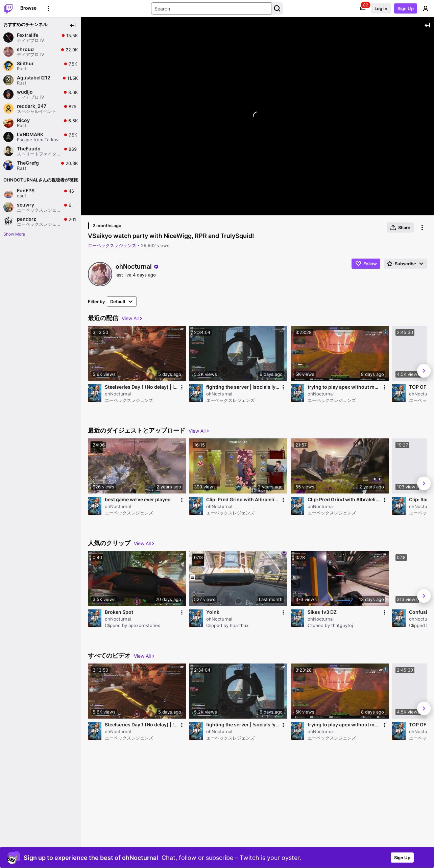Play the 16:15 Pred Grind thumbnail
Viewport: 434px width, 868px height.
[238, 466]
